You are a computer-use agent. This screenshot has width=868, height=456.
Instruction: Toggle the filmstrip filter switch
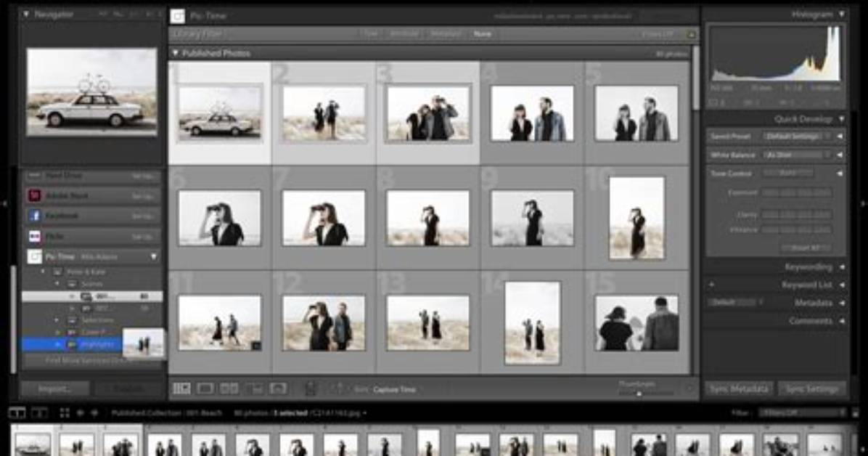[x=856, y=412]
